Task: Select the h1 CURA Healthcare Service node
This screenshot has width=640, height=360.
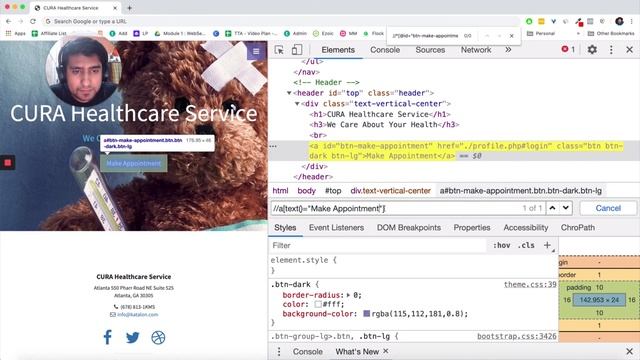Action: (380, 114)
